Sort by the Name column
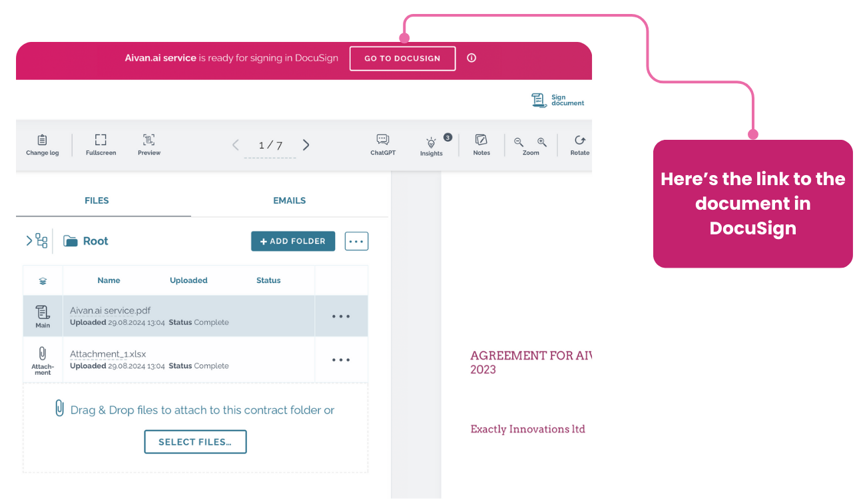855x504 pixels. (x=109, y=280)
